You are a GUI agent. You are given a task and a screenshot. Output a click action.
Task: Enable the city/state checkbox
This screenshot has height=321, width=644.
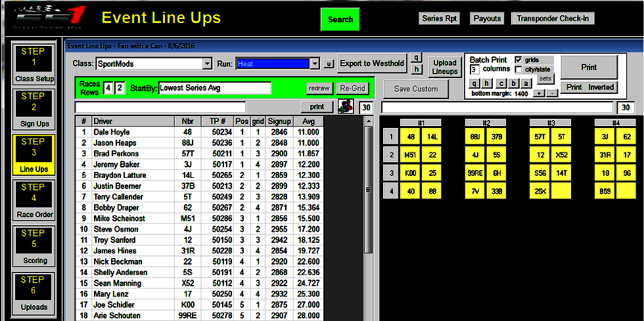(518, 70)
